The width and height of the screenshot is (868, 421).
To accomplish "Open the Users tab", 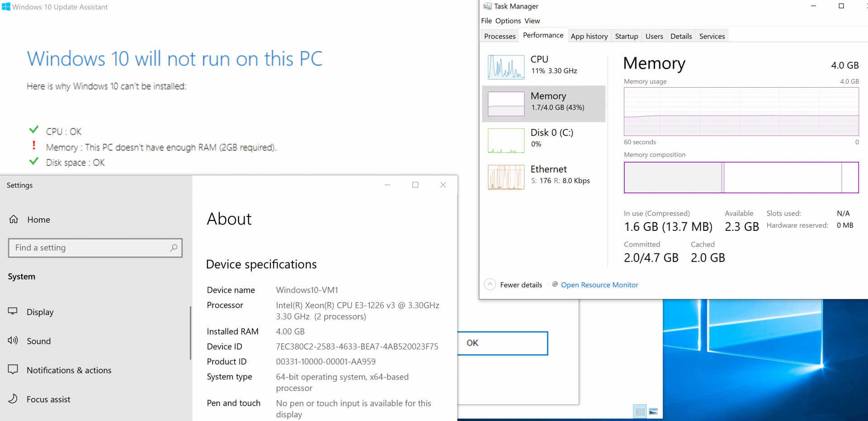I will (x=654, y=36).
